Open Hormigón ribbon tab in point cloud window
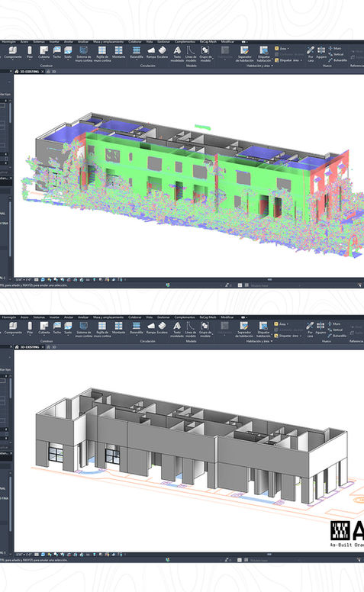 (x=9, y=42)
